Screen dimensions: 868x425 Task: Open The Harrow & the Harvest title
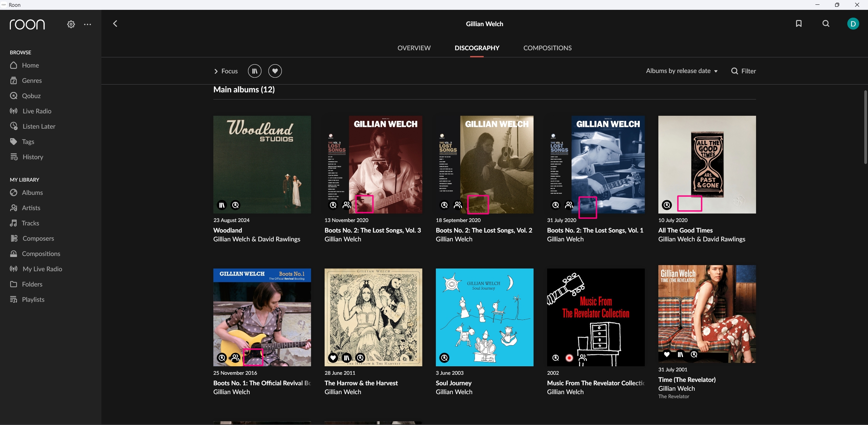point(361,383)
